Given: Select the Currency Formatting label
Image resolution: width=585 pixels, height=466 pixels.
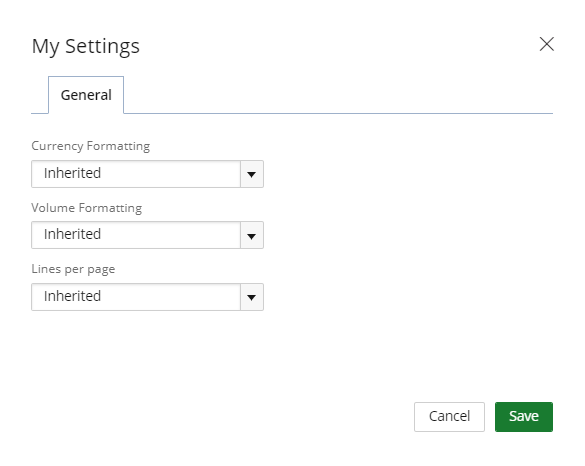Looking at the screenshot, I should 91,146.
